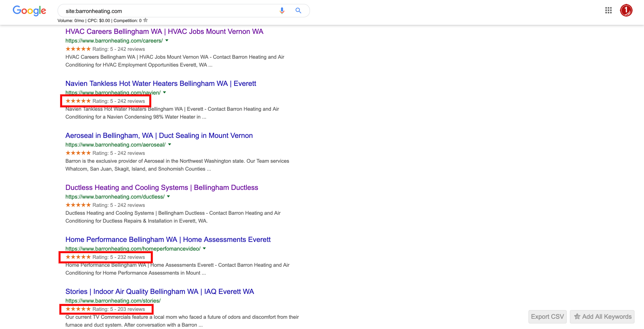Click the rating line under the Aeroseal result

105,153
